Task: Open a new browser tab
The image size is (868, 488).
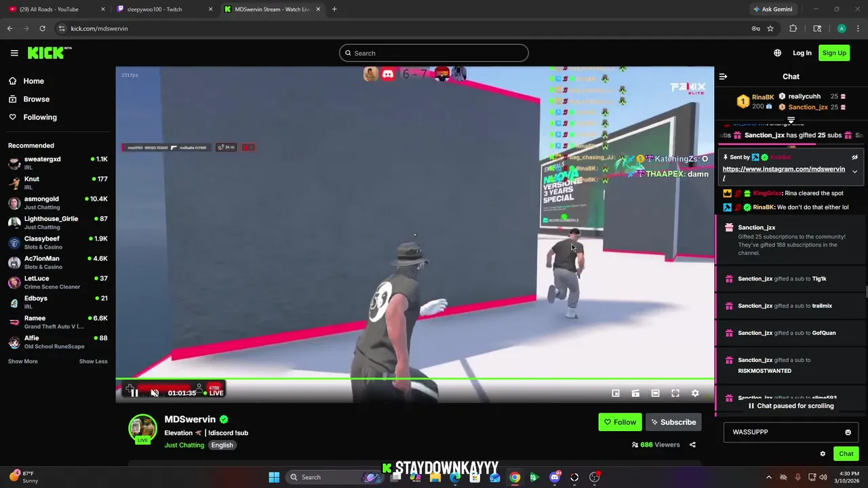Action: (334, 9)
